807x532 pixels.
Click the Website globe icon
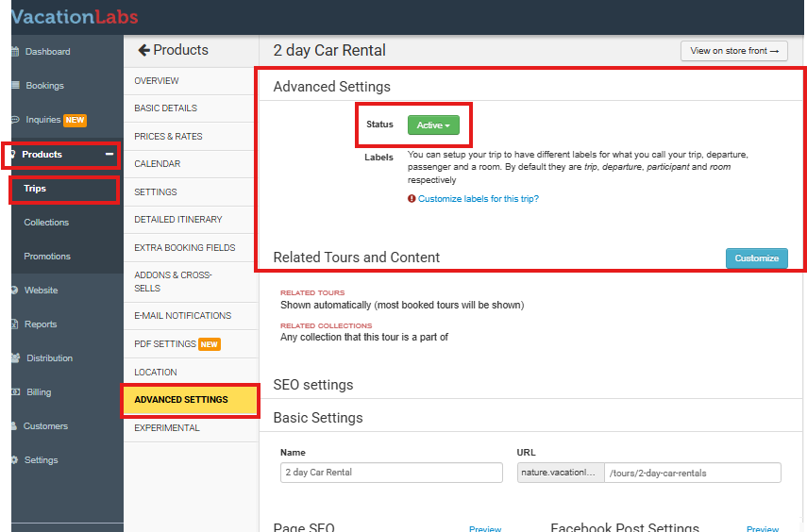[14, 291]
